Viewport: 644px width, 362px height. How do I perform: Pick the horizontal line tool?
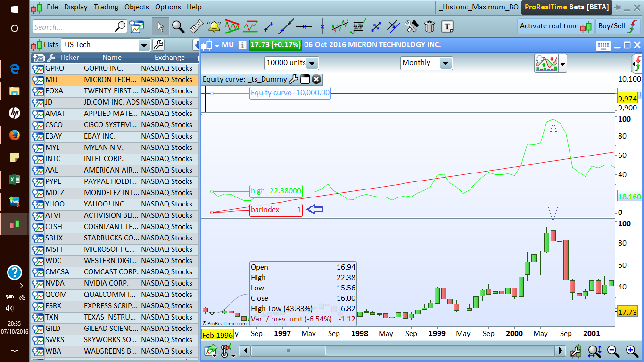[x=304, y=26]
